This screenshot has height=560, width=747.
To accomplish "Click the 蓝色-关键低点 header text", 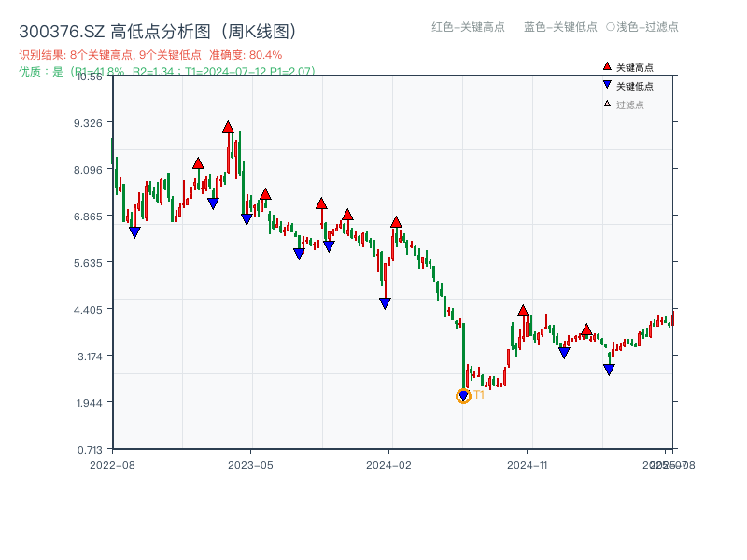I will (560, 27).
